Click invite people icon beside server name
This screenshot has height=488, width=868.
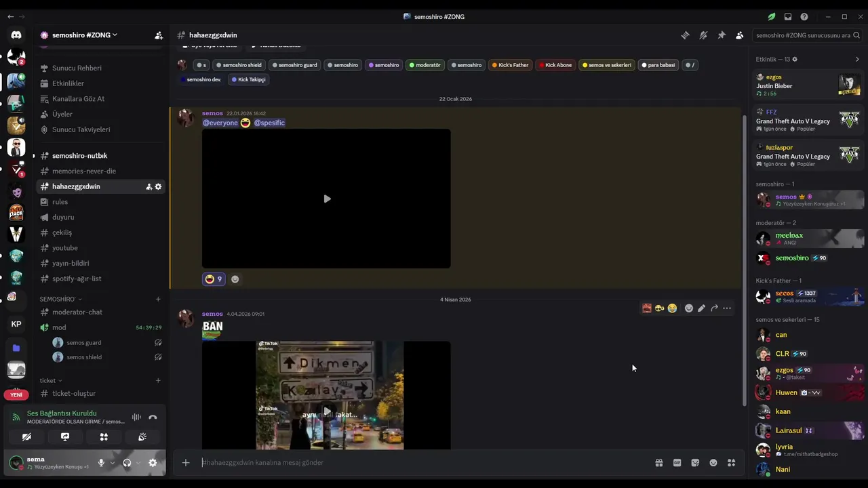(x=158, y=35)
